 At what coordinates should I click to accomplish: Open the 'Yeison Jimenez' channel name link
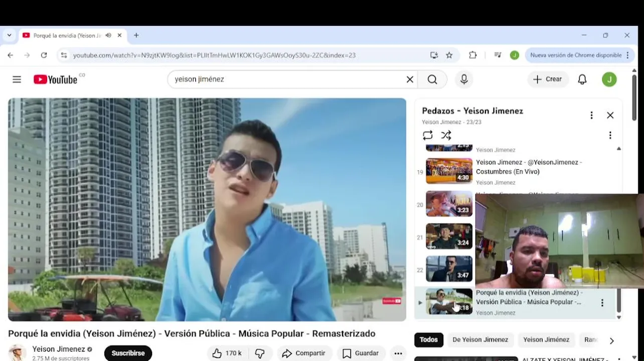[x=59, y=349]
